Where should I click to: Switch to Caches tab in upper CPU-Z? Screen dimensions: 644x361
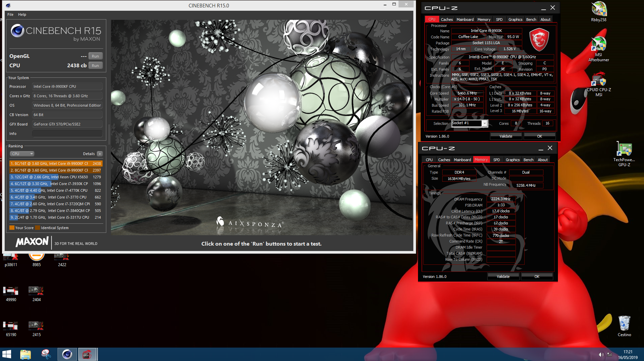point(447,20)
